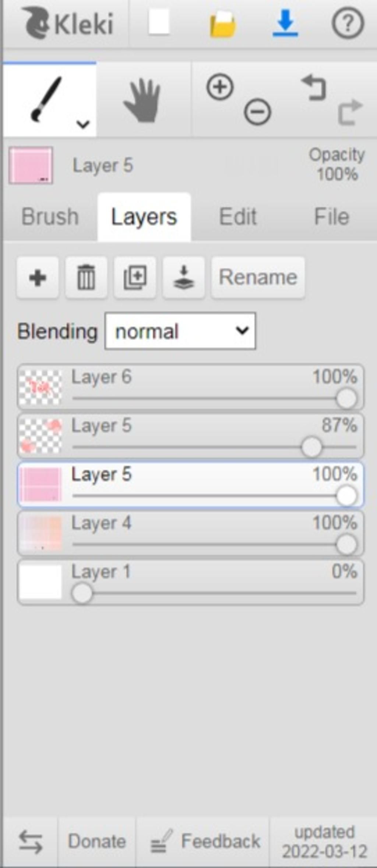Download image with blue arrow icon
The image size is (377, 868).
tap(285, 23)
